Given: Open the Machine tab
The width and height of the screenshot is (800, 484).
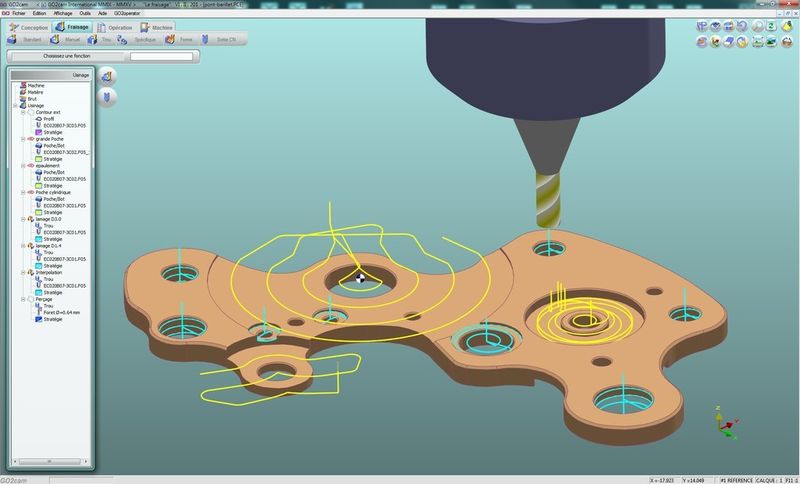Looking at the screenshot, I should click(x=157, y=27).
